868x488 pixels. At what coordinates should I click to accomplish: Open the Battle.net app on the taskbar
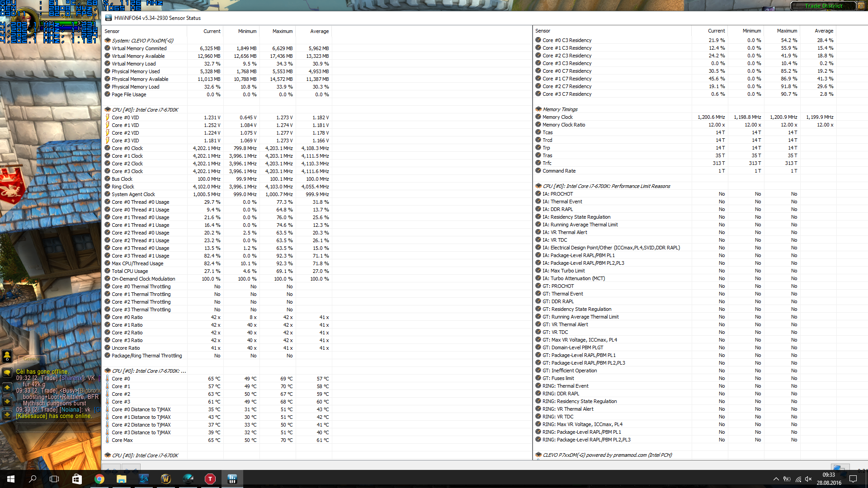pos(144,479)
